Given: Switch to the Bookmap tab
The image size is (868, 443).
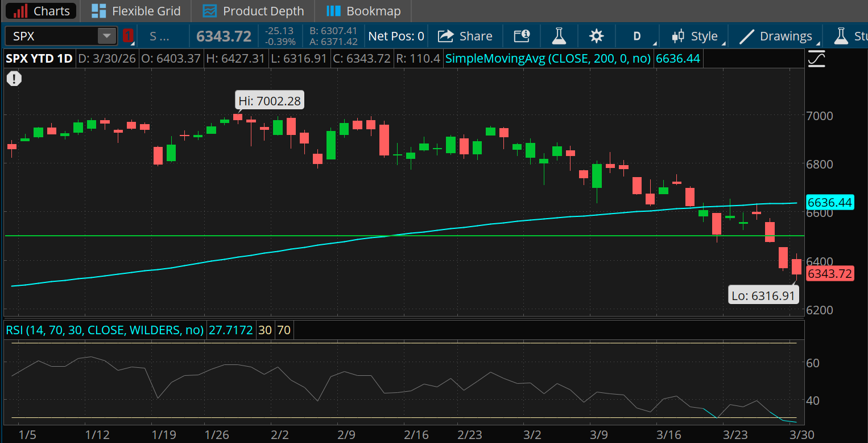Looking at the screenshot, I should pos(363,11).
